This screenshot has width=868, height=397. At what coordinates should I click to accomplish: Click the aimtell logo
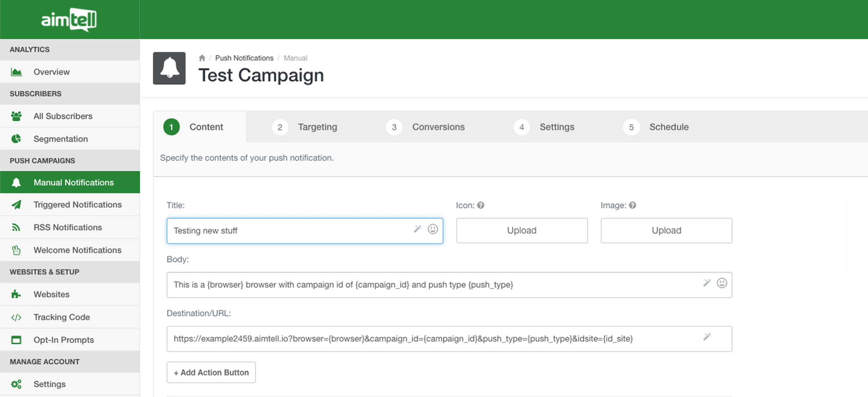click(69, 19)
